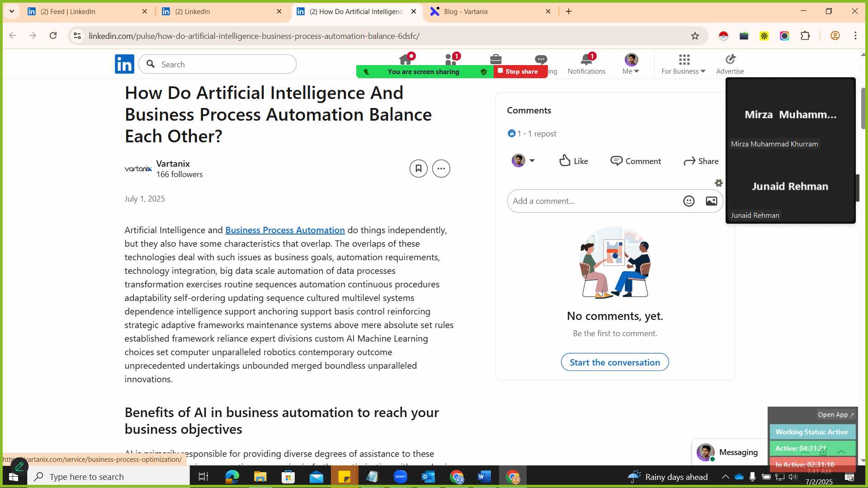The height and width of the screenshot is (488, 868).
Task: Show hidden system tray icons
Action: pos(725,477)
